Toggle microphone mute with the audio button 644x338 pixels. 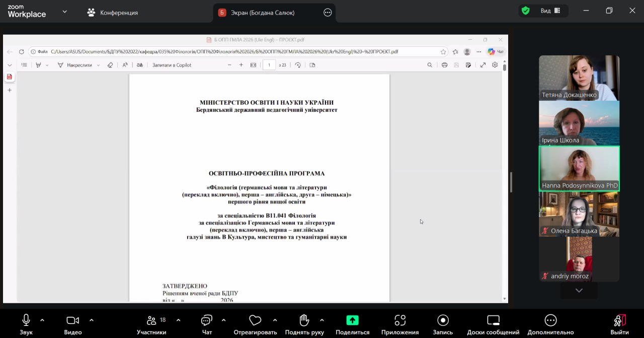point(26,320)
